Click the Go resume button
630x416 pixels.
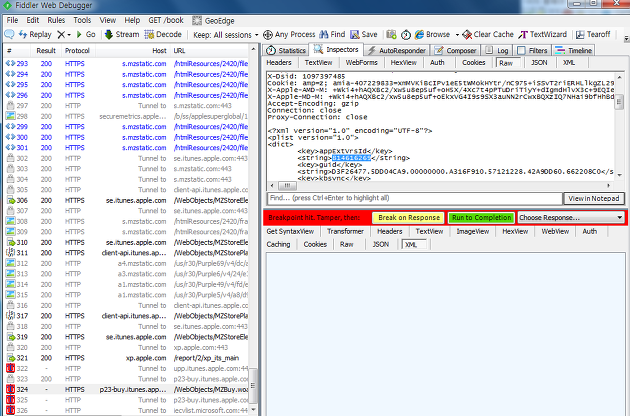tap(86, 35)
